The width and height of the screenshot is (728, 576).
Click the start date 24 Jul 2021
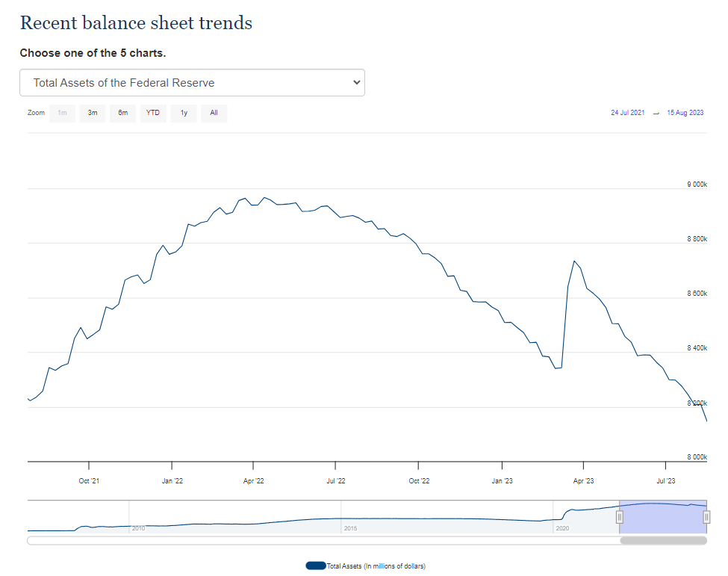tap(627, 113)
